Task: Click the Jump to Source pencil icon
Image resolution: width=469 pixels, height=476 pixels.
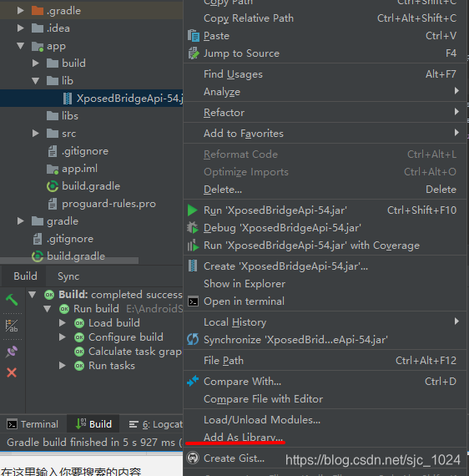Action: pos(194,53)
